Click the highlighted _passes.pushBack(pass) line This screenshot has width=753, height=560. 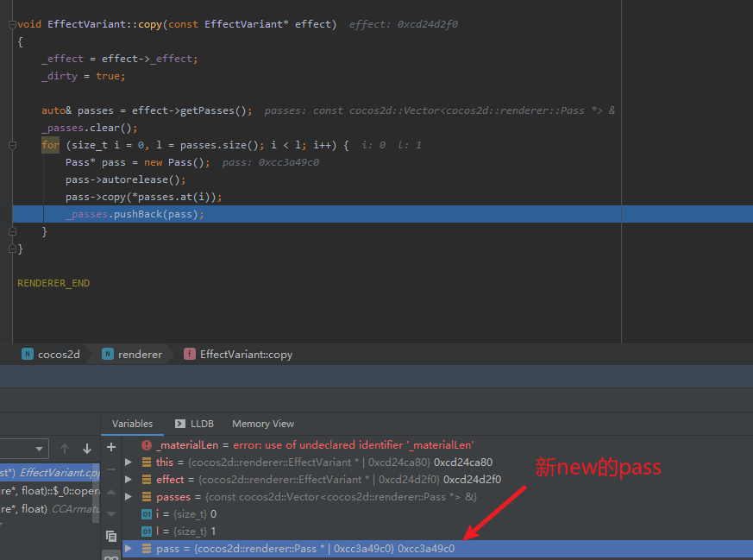point(383,214)
